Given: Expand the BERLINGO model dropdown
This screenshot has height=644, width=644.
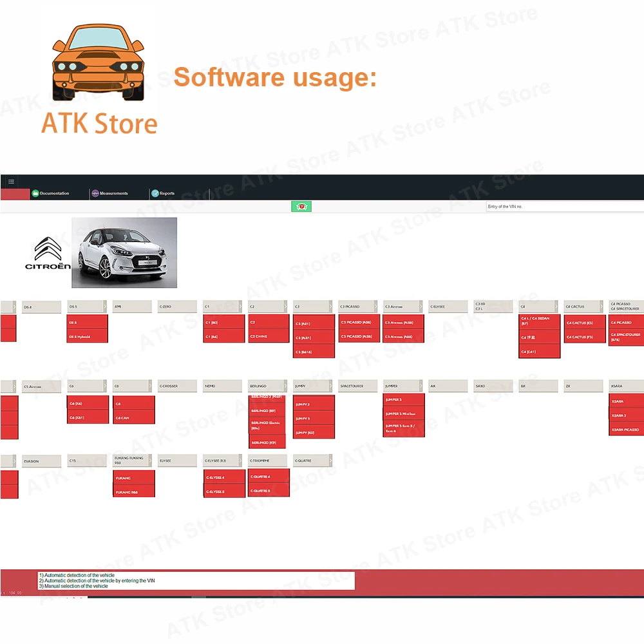Looking at the screenshot, I should [285, 386].
